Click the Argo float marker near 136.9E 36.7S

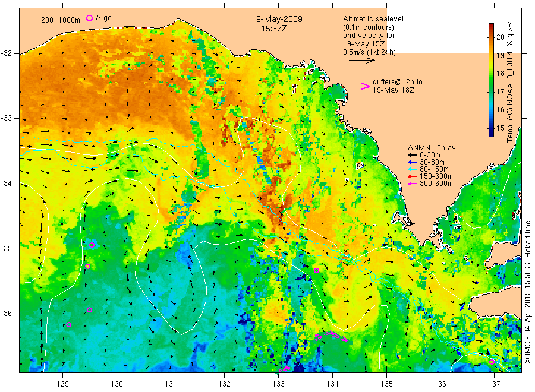click(x=492, y=362)
